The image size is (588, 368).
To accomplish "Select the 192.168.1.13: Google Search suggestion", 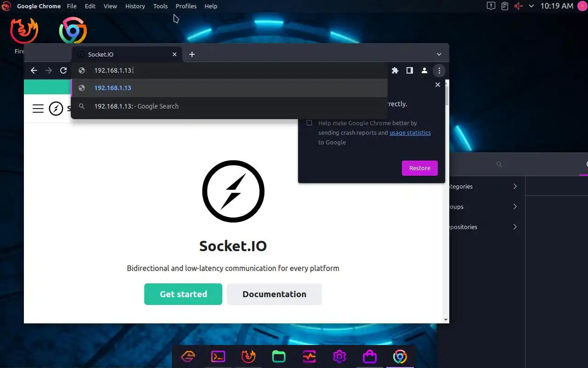I will [x=229, y=106].
